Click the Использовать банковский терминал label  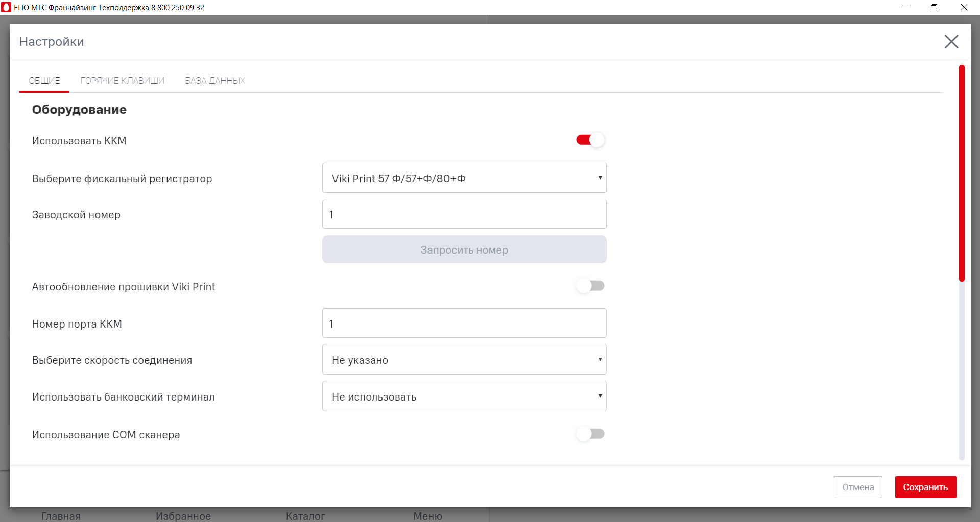click(123, 397)
